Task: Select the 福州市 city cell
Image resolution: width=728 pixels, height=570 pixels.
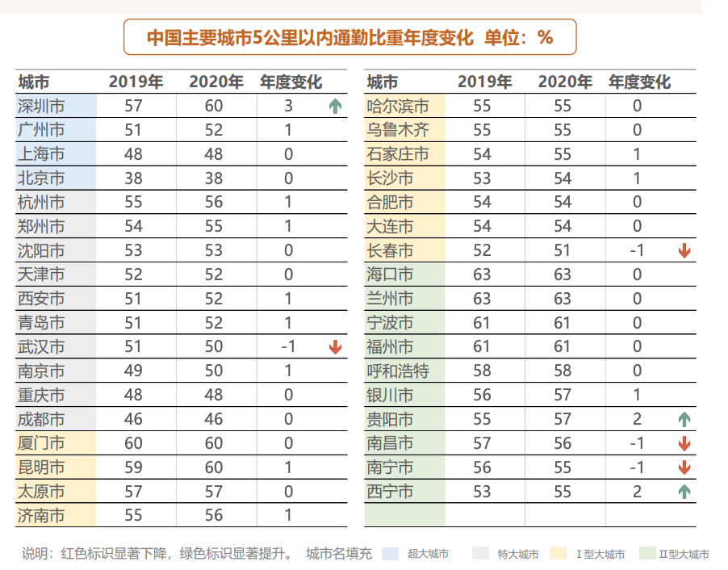Action: click(x=405, y=346)
